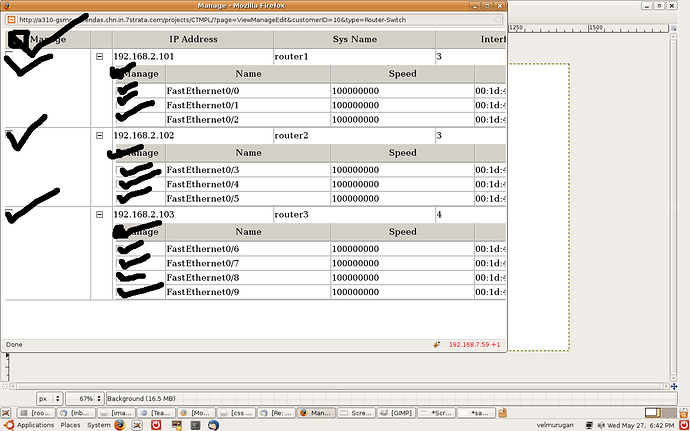Collapse the 192.168.2.102 router2 row
Screen dimensions: 690x431
point(99,136)
